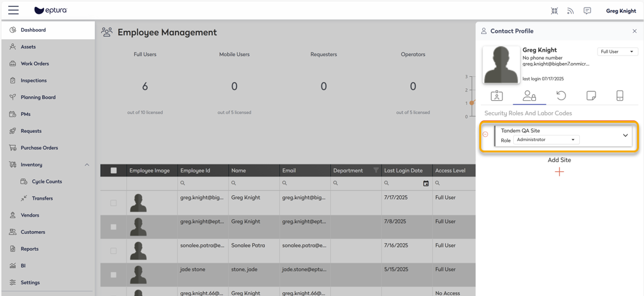Viewport: 644px width, 296px height.
Task: Open the chat messages icon
Action: coord(587,11)
